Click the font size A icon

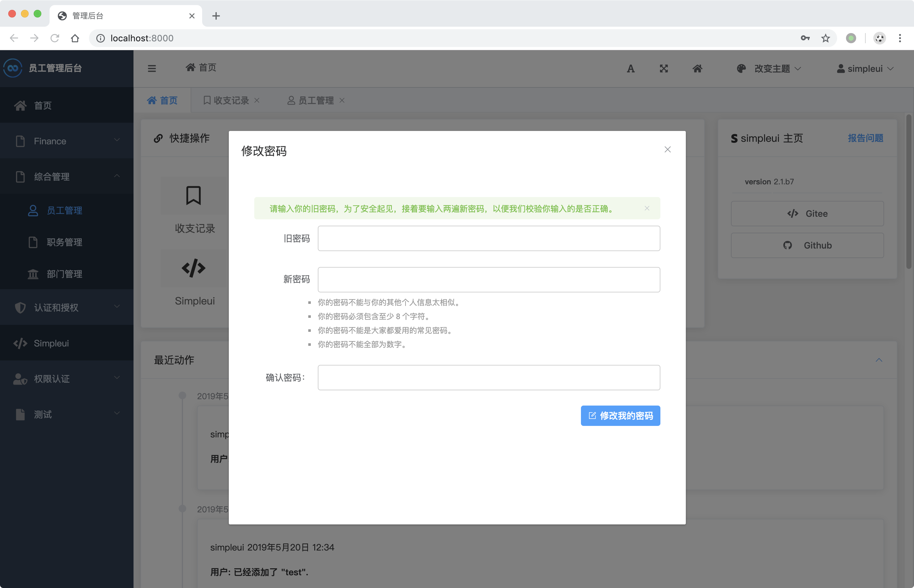pyautogui.click(x=630, y=69)
